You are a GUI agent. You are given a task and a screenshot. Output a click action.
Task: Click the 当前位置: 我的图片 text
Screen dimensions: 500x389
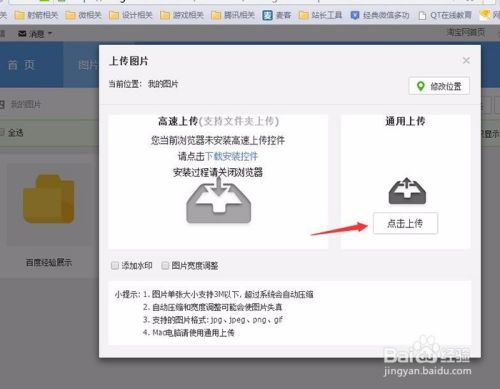click(x=143, y=84)
